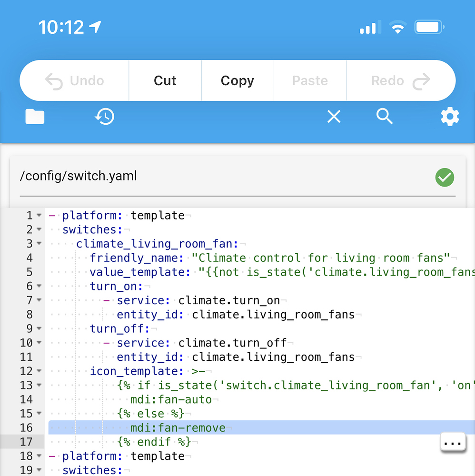The height and width of the screenshot is (476, 475).
Task: Collapse fold arrow on line 7
Action: click(39, 300)
